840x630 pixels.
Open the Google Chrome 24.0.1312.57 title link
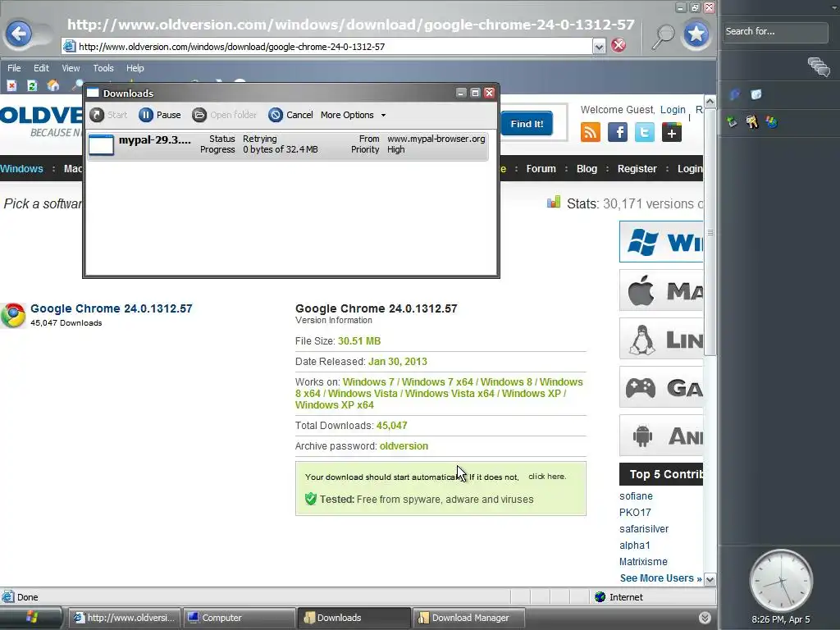(111, 308)
